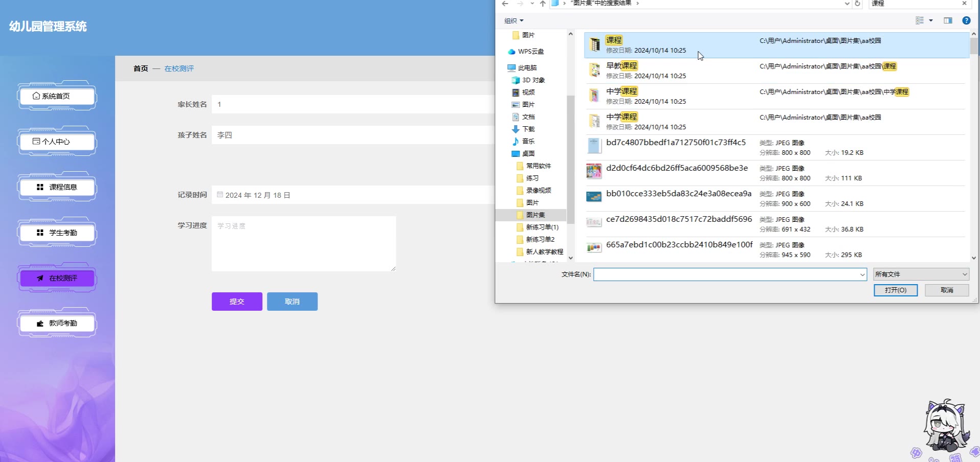Show the preview pane

(948, 20)
